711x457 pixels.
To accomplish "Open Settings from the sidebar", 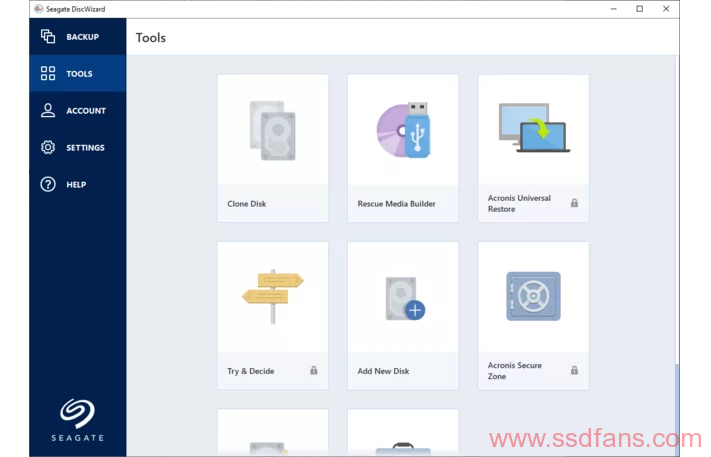I will [x=78, y=147].
